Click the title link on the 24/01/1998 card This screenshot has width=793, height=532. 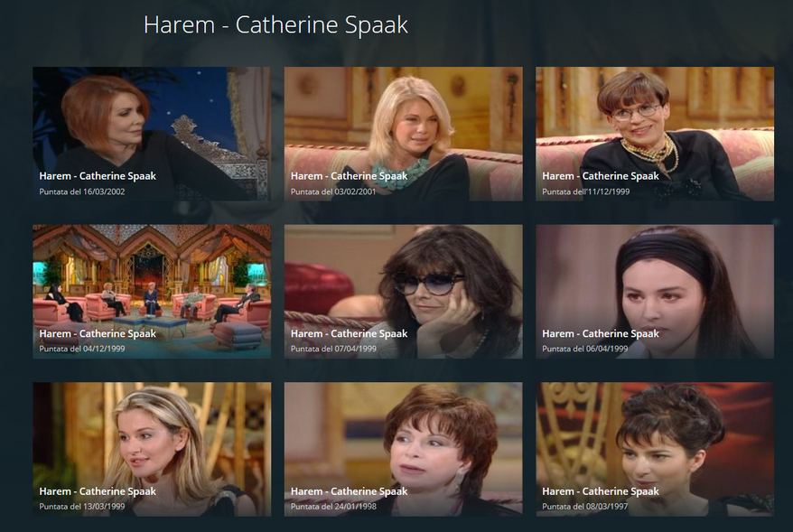[x=349, y=491]
